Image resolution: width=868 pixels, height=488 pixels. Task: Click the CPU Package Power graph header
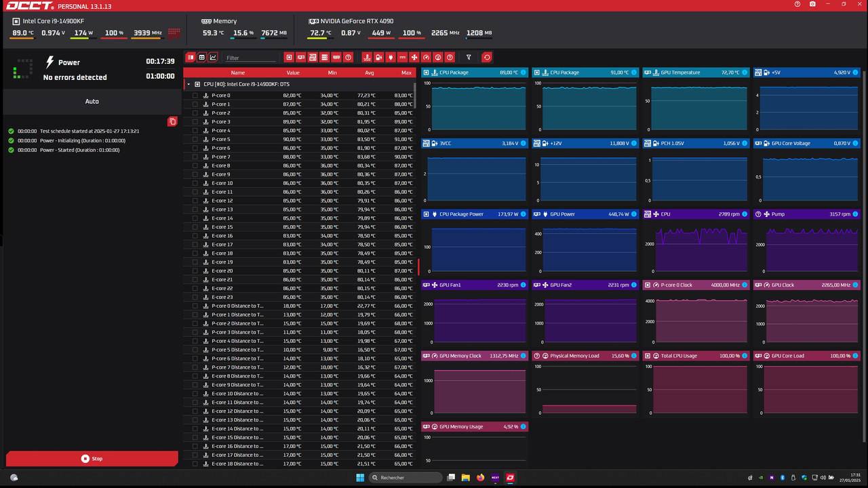[474, 214]
